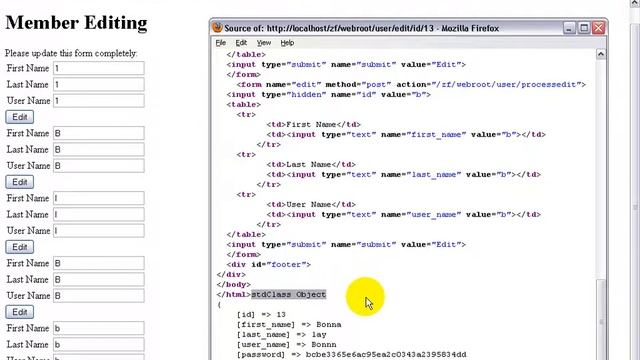Click the second capital B Last Name field
Viewport: 640px width, 360px height.
(x=99, y=280)
